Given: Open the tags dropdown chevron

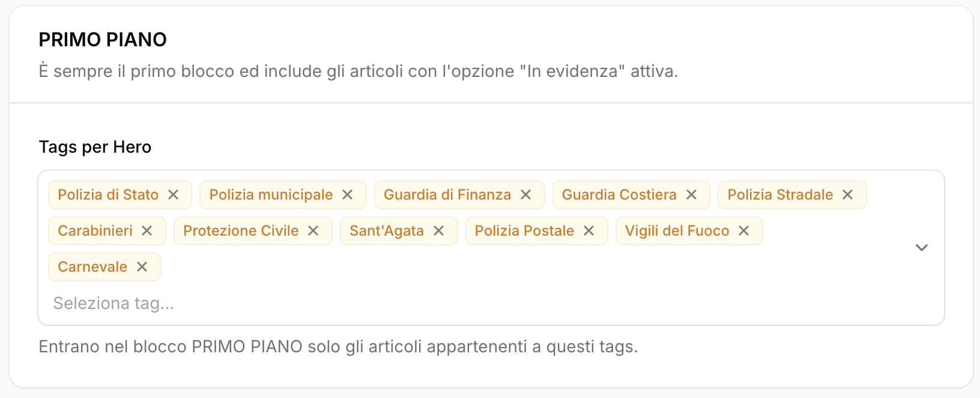Looking at the screenshot, I should tap(922, 248).
